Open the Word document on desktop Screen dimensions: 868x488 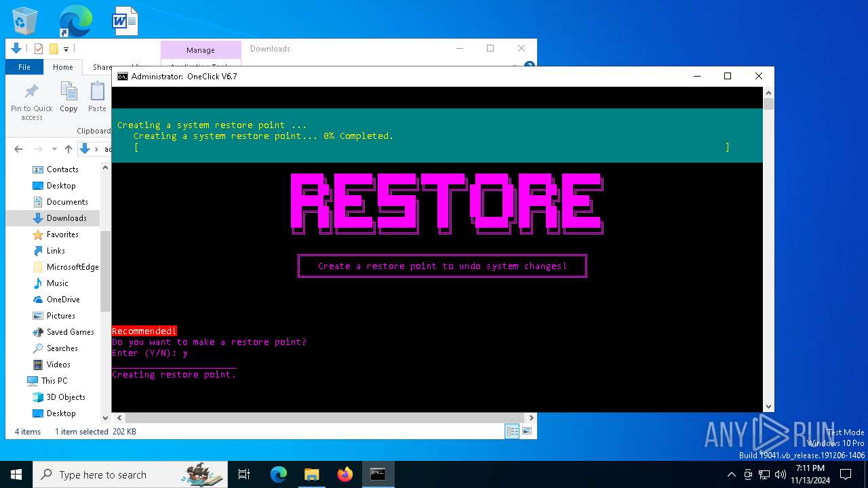pyautogui.click(x=125, y=20)
